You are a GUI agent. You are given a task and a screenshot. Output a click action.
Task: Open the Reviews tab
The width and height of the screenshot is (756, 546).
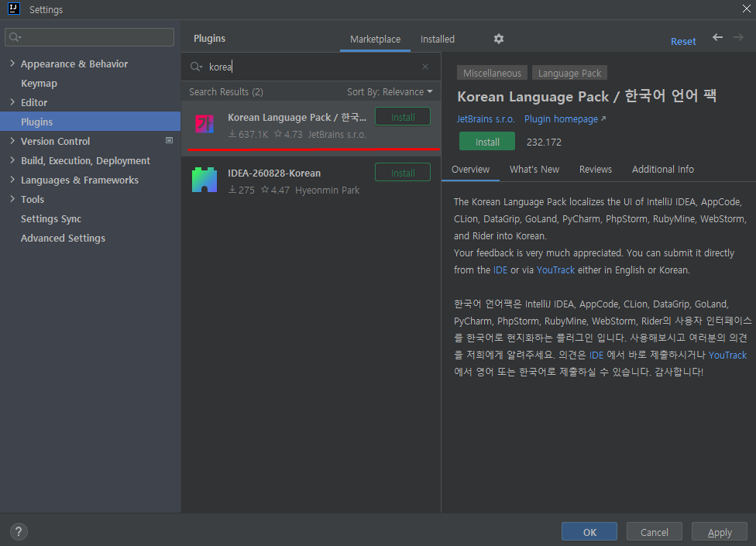[x=596, y=169]
